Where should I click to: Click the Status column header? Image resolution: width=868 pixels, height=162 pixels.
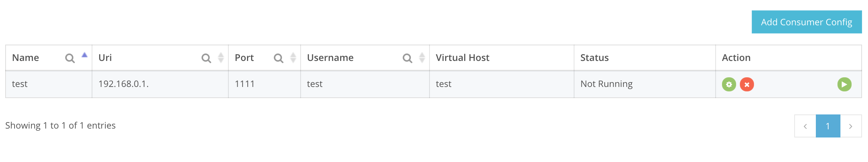594,58
